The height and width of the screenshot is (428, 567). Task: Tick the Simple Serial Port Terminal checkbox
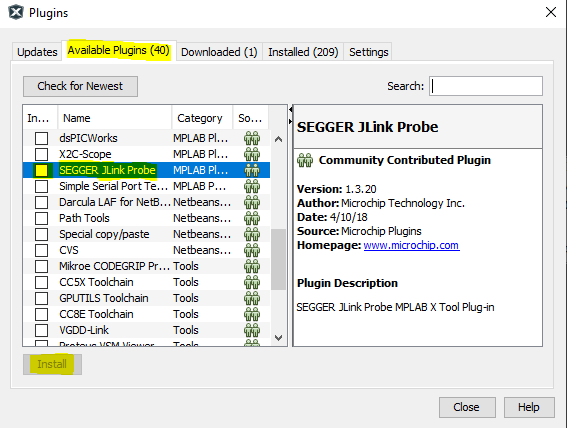[x=41, y=186]
